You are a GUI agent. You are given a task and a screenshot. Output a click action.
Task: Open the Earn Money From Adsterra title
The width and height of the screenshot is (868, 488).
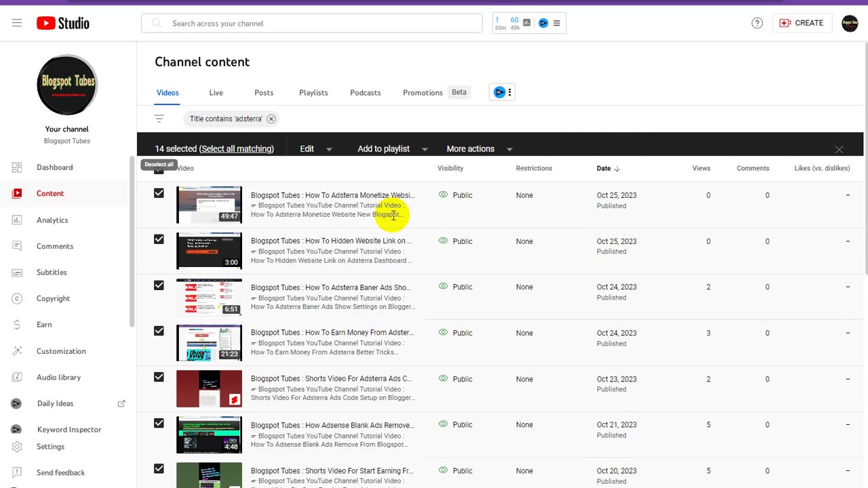(332, 333)
